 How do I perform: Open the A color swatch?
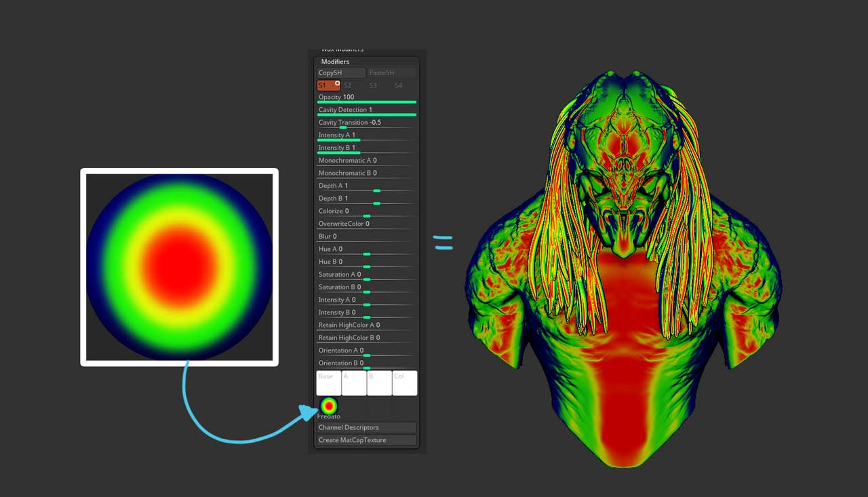354,383
